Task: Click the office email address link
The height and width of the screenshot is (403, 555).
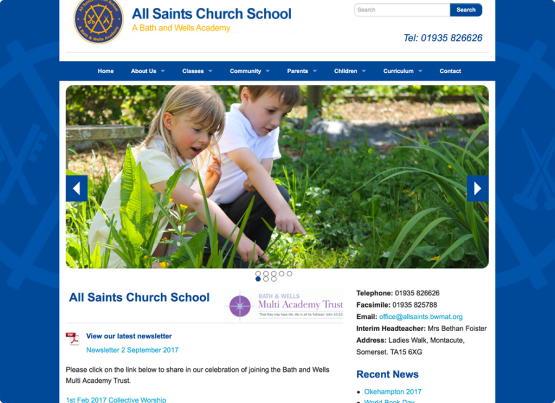Action: click(x=421, y=317)
